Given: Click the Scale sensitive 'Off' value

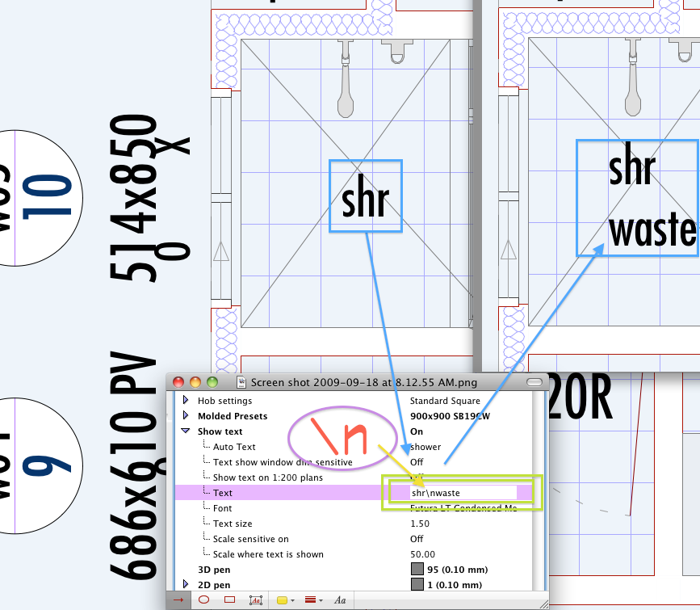Looking at the screenshot, I should (417, 539).
